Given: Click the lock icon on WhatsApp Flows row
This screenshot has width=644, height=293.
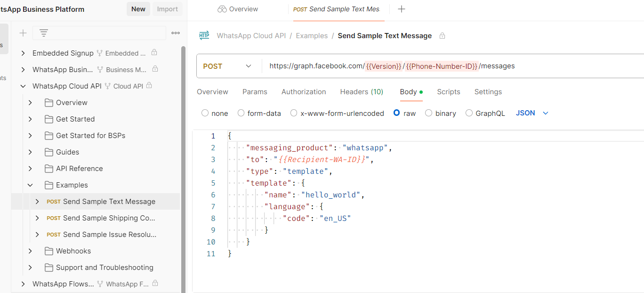Looking at the screenshot, I should [155, 284].
